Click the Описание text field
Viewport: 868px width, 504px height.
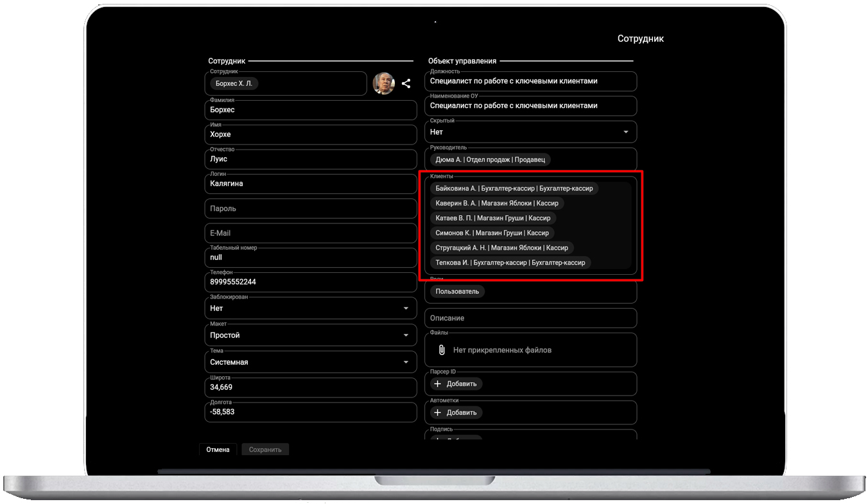coord(530,318)
